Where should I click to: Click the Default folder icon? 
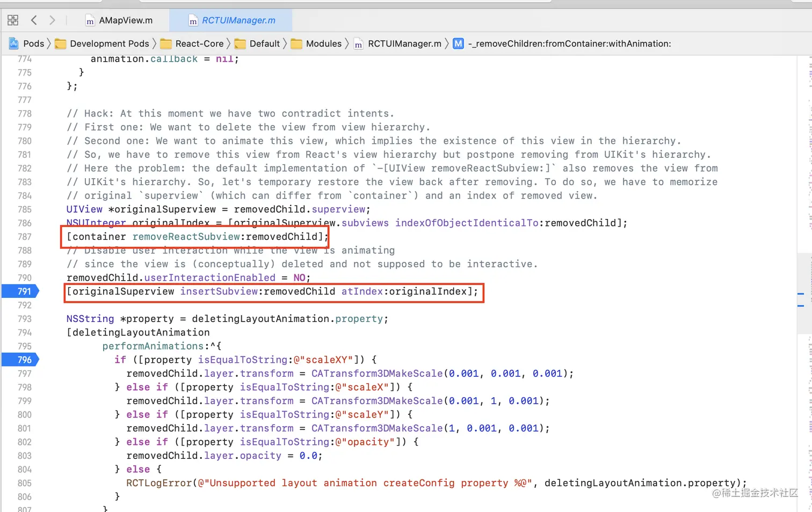[240, 43]
